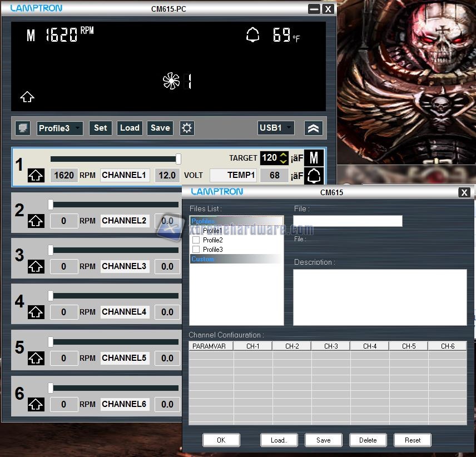Click channel 1 alarm bell icon

coord(314,176)
